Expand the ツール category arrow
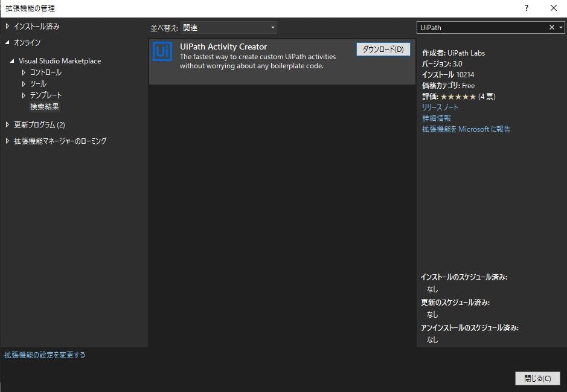 tap(24, 84)
